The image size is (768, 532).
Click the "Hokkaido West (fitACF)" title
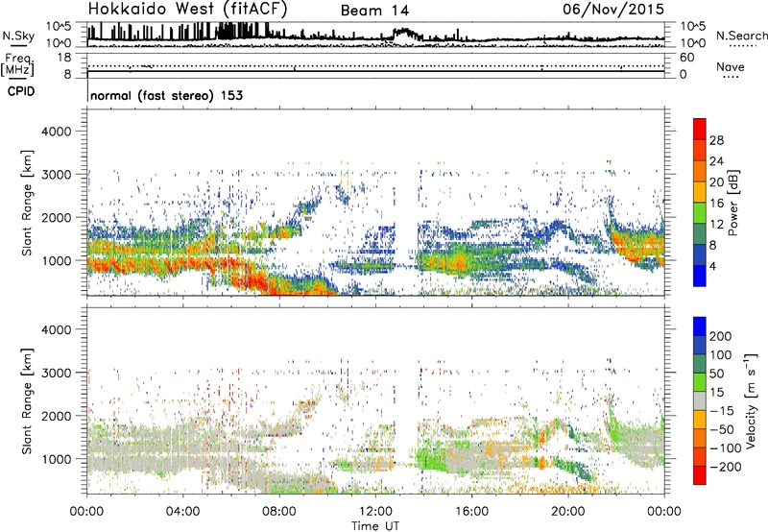click(x=188, y=10)
